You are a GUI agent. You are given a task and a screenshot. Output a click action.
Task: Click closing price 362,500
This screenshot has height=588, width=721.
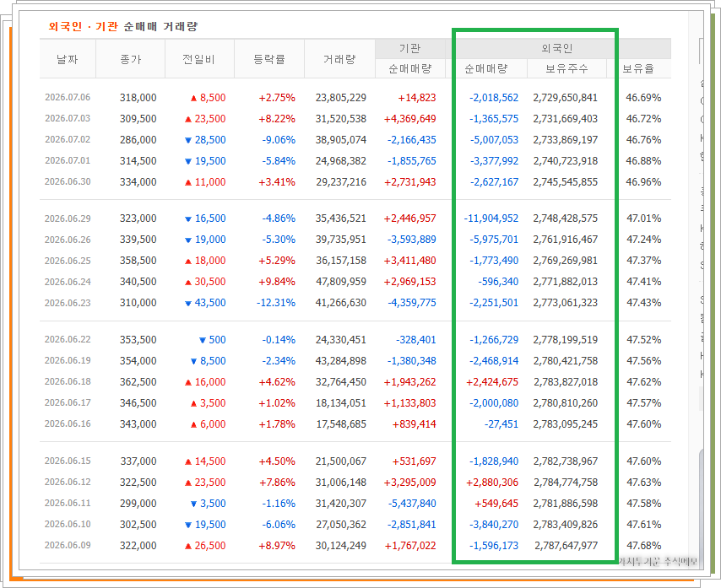point(138,382)
